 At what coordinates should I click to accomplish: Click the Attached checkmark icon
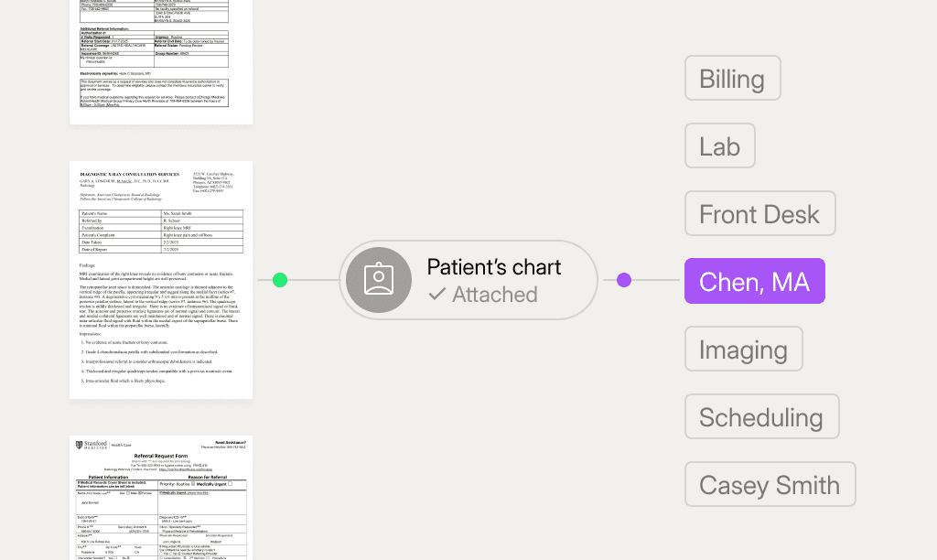click(437, 295)
